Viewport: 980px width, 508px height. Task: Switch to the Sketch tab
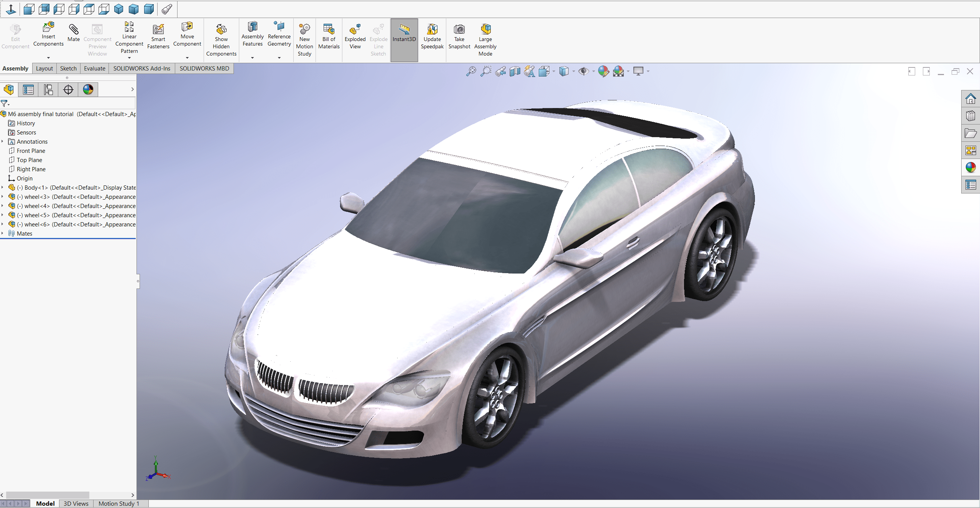point(68,68)
